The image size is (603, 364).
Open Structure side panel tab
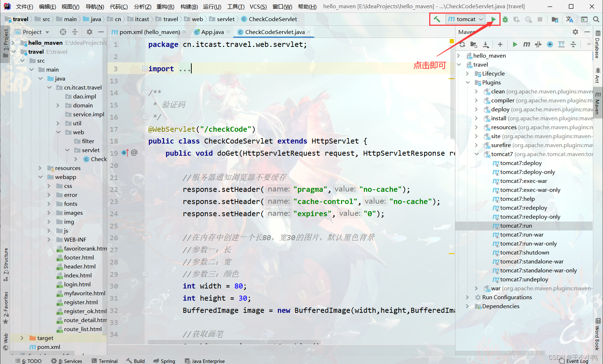(6, 264)
